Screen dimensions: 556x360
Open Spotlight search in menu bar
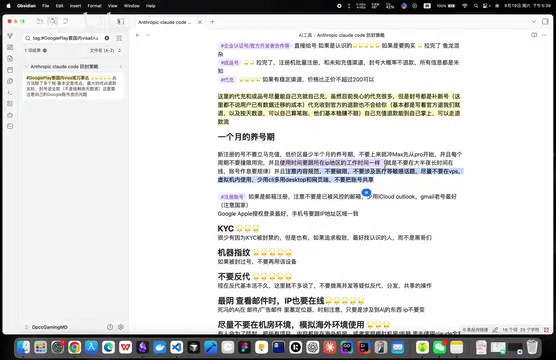tap(476, 6)
